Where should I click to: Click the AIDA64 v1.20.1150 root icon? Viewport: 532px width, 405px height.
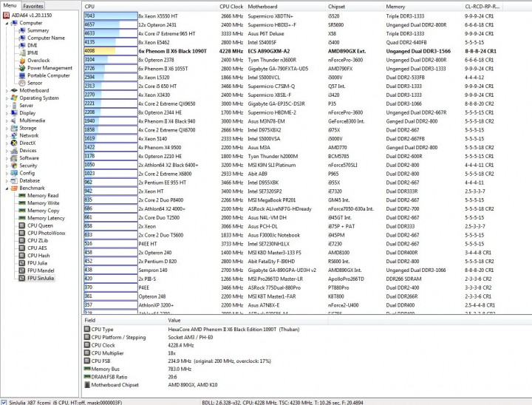click(x=6, y=16)
